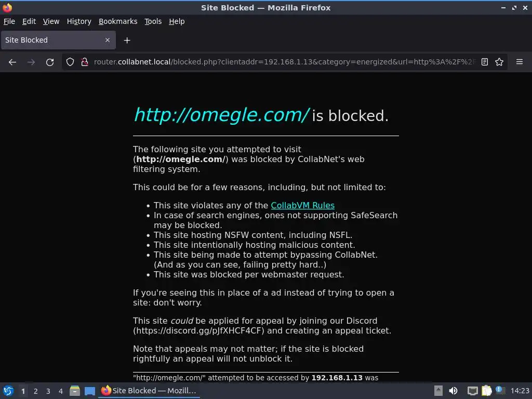Viewport: 532px width, 399px height.
Task: Switch to workspace 2
Action: 36,391
